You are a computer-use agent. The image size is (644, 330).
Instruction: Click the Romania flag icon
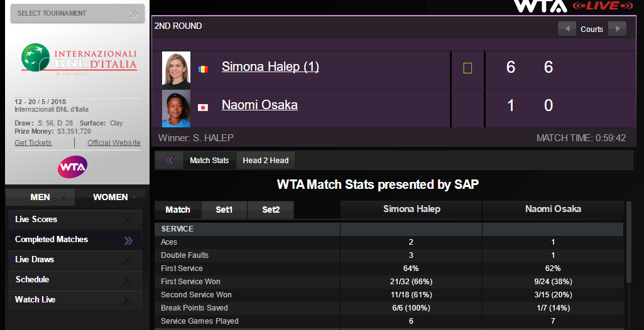(203, 69)
